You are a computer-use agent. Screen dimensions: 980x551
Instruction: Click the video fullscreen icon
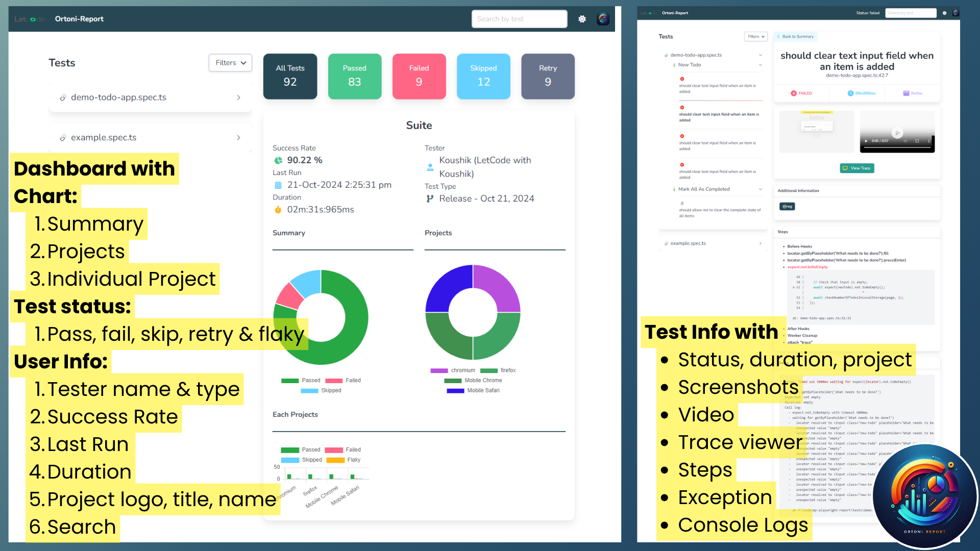point(917,141)
